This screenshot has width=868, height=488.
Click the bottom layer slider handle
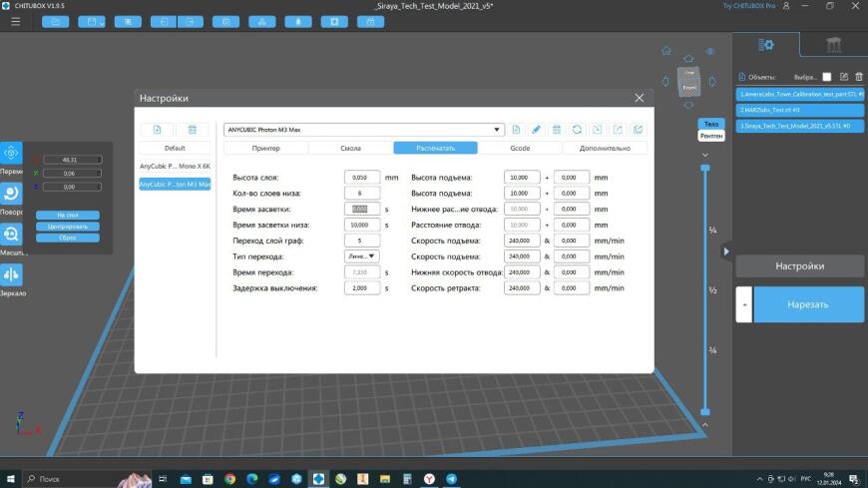click(x=705, y=411)
